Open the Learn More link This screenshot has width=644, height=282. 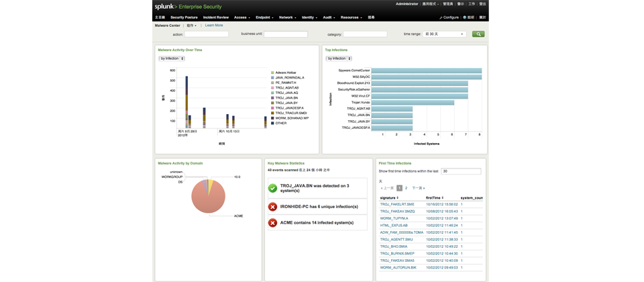coord(214,26)
